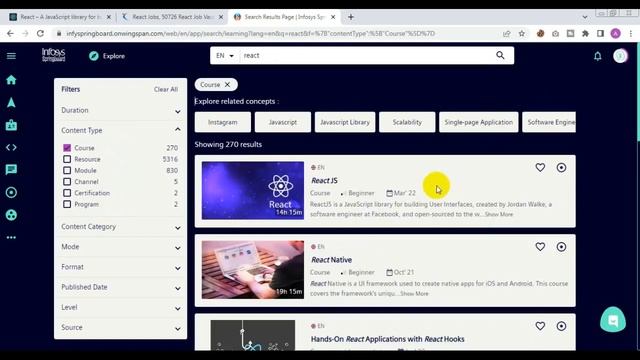Open the game face icon in sidebar
Viewport: 640px width, 360px height.
11,215
